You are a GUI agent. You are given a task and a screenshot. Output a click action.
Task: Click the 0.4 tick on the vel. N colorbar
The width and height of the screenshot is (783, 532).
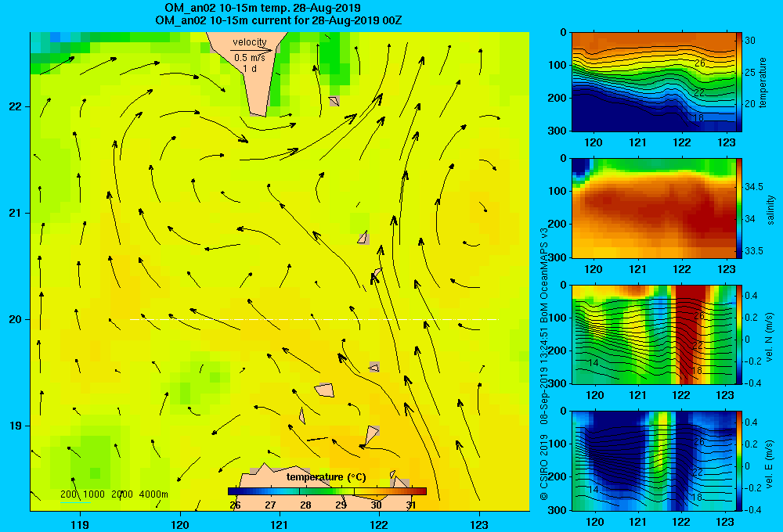pos(751,296)
